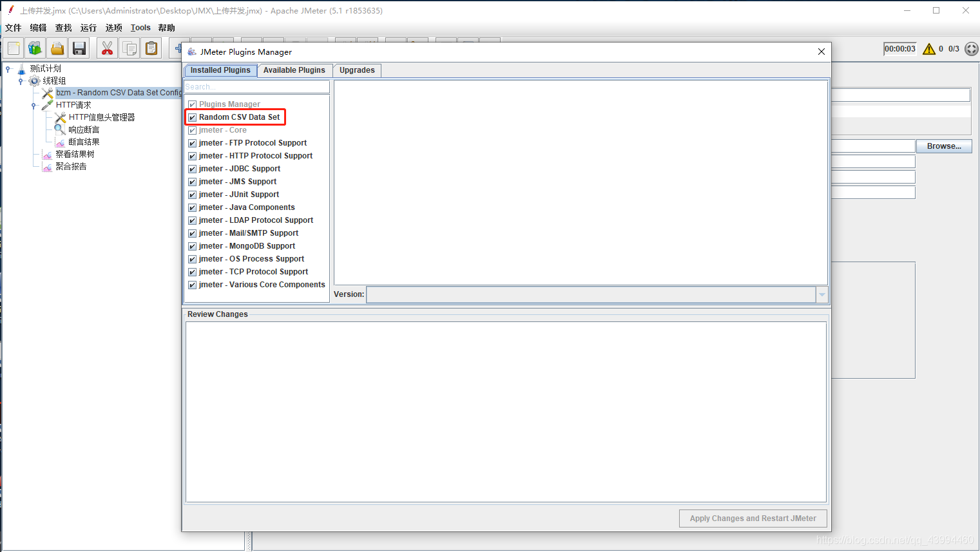Select the HTTP信息头管理器 wrench icon
980x552 pixels.
61,117
